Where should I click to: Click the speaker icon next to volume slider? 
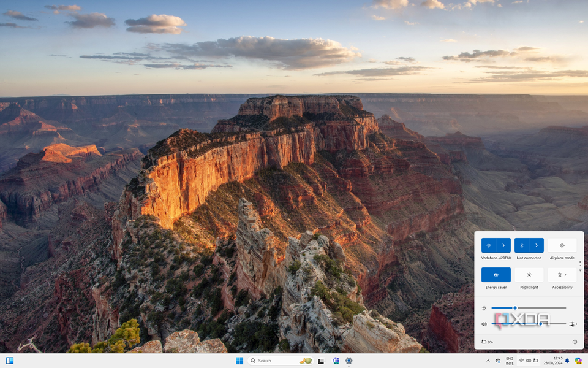(484, 323)
